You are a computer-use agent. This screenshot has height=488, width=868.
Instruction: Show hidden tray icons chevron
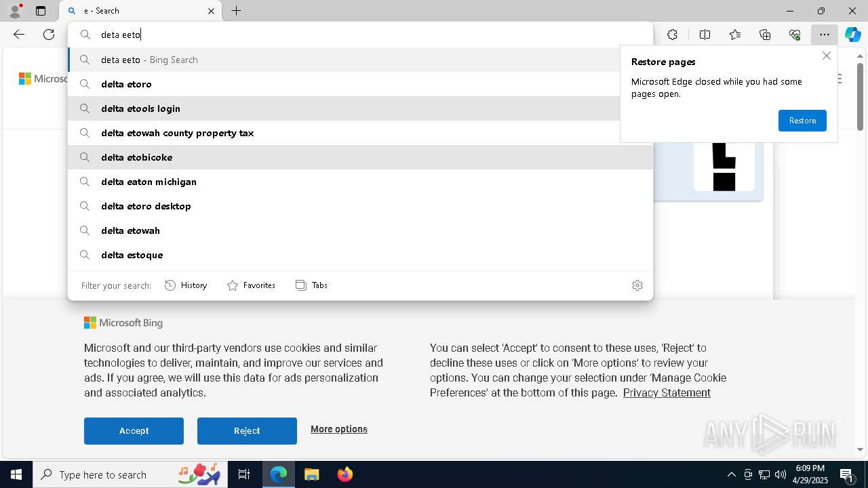(x=731, y=474)
